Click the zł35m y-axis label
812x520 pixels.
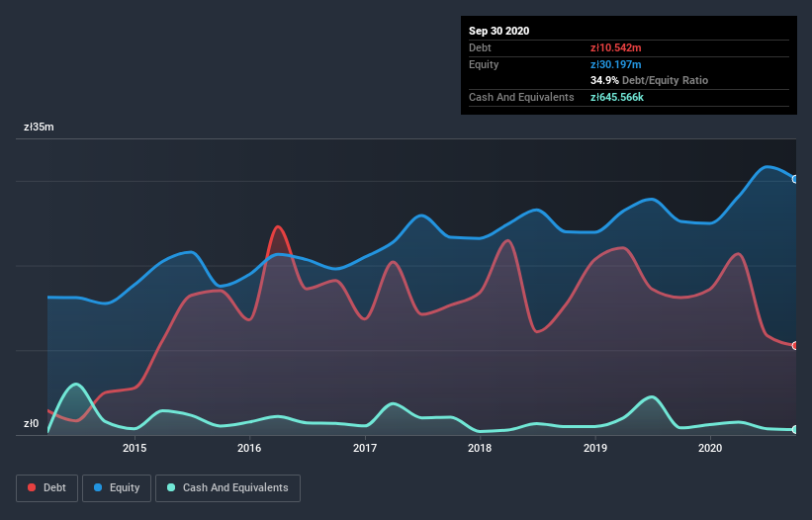[39, 127]
